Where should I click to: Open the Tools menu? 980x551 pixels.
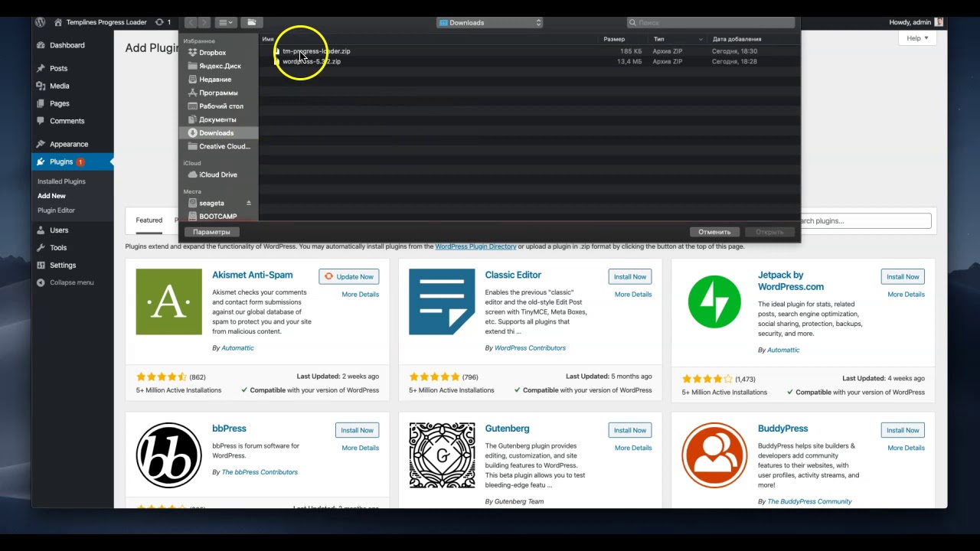pos(58,247)
